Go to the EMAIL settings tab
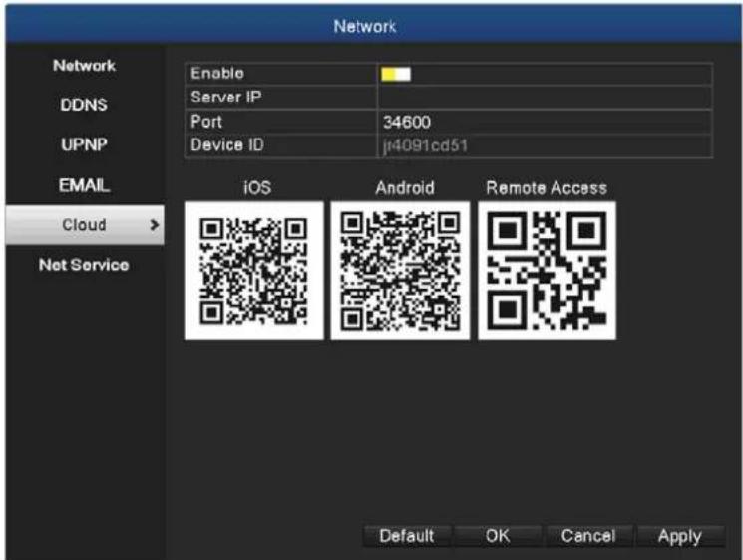This screenshot has height=560, width=743. [84, 185]
